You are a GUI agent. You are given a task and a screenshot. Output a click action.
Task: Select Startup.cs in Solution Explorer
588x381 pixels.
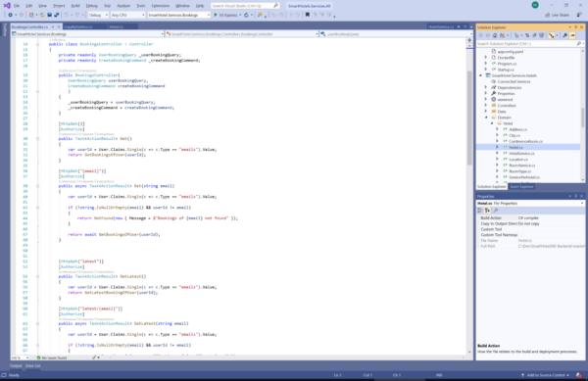pyautogui.click(x=506, y=70)
